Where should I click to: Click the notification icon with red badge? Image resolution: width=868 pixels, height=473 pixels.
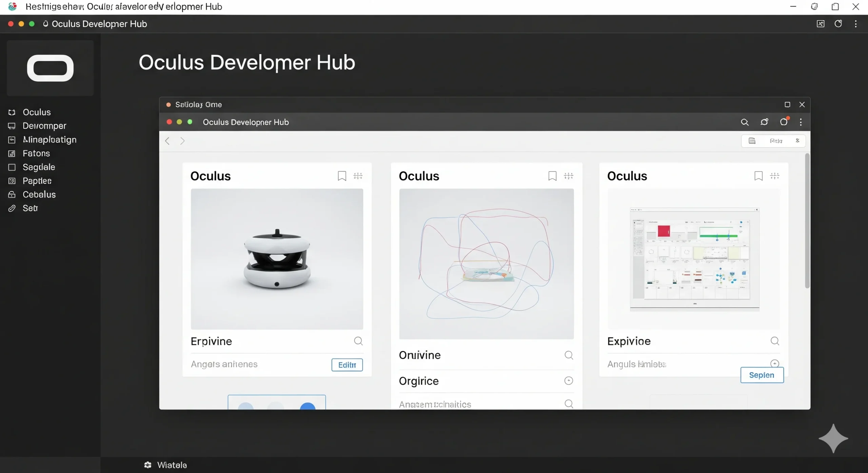coord(784,122)
